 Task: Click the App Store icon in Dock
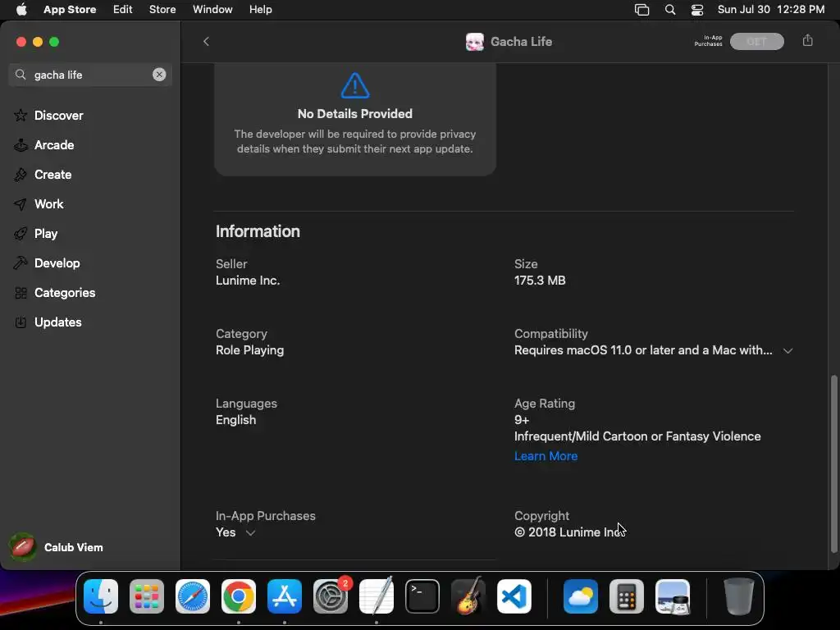285,596
